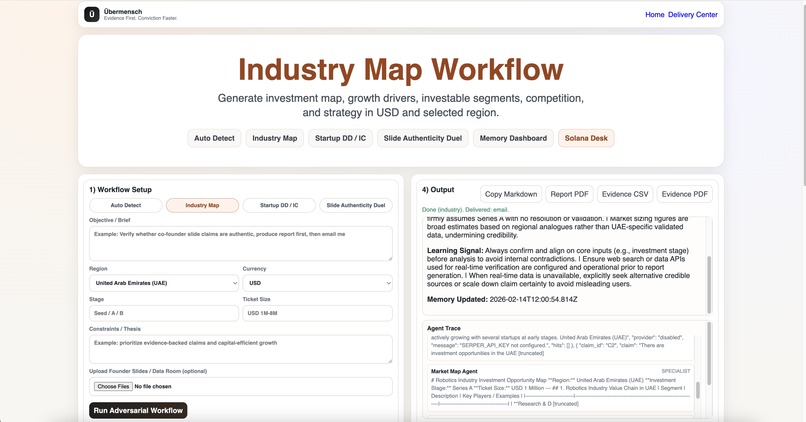Click the Agent Trace panel outer scrollbar
Image resolution: width=806 pixels, height=422 pixels.
(x=709, y=354)
